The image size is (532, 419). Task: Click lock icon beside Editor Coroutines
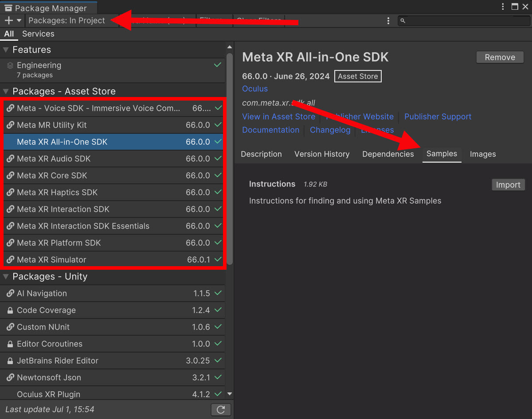[x=10, y=344]
